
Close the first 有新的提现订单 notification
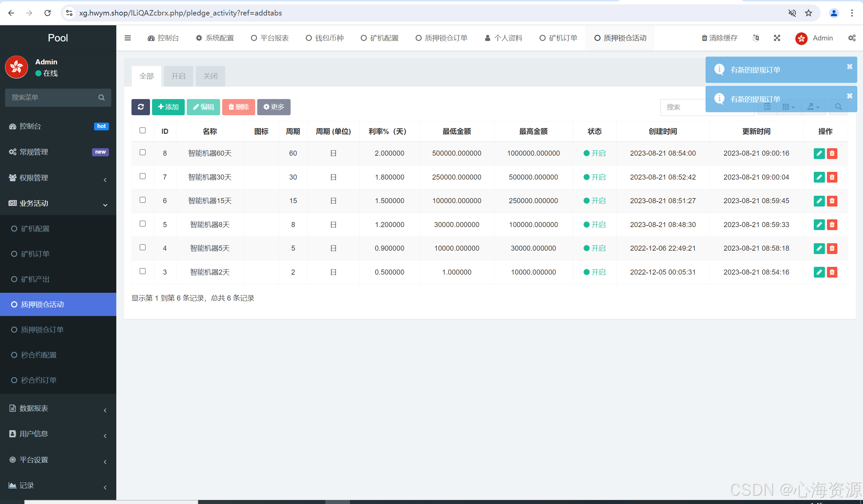(849, 67)
